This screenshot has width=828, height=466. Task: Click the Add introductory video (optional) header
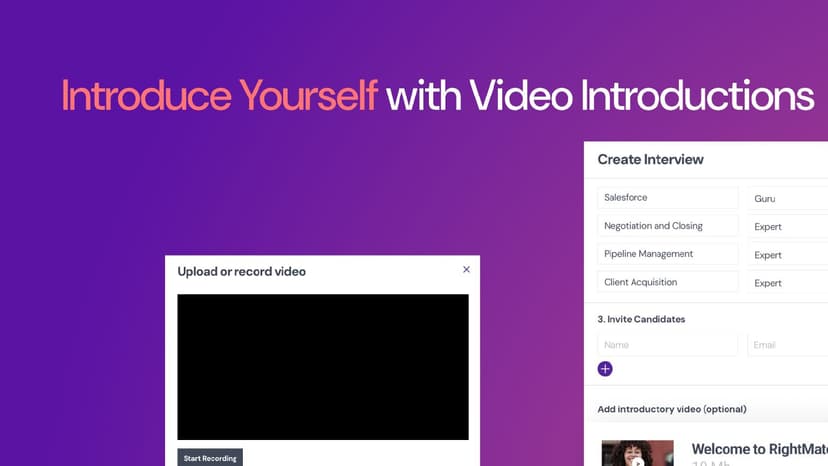click(x=672, y=409)
